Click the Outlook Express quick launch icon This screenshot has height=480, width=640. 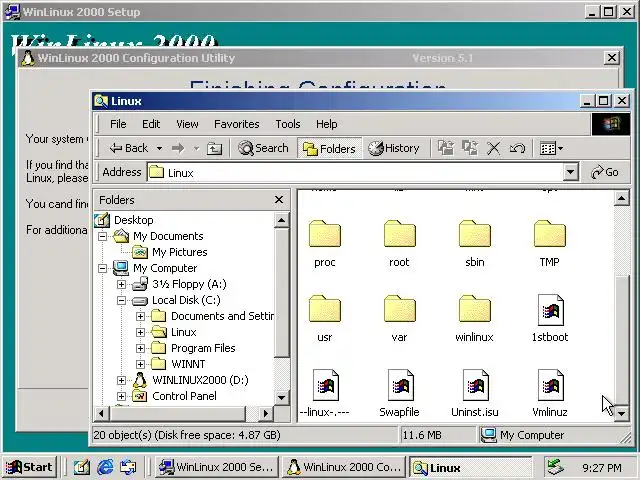(128, 467)
